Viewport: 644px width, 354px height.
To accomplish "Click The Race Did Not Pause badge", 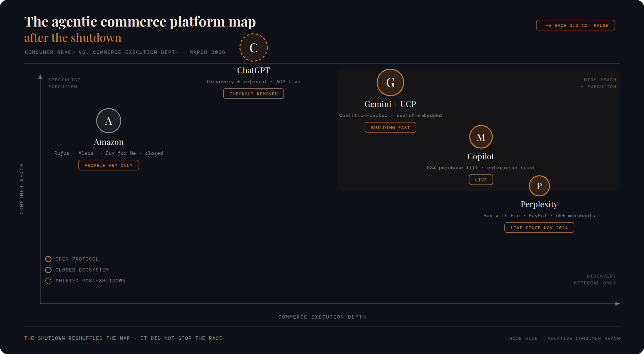I will tap(575, 25).
